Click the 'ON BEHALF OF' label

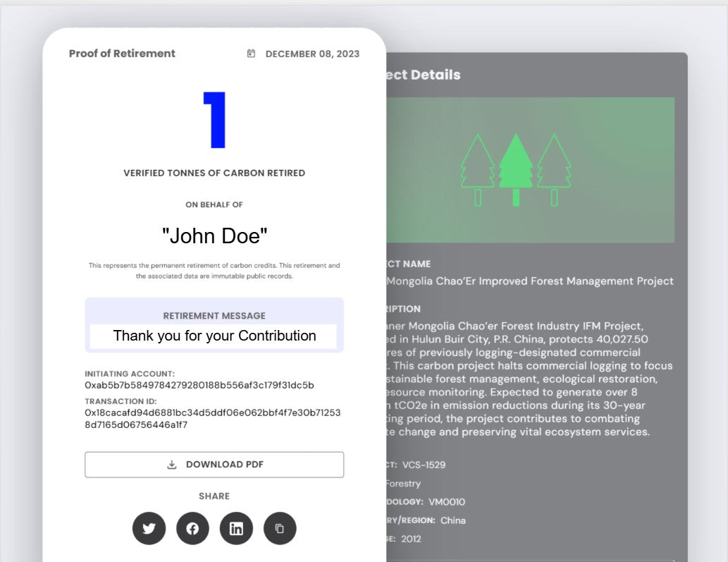(214, 204)
